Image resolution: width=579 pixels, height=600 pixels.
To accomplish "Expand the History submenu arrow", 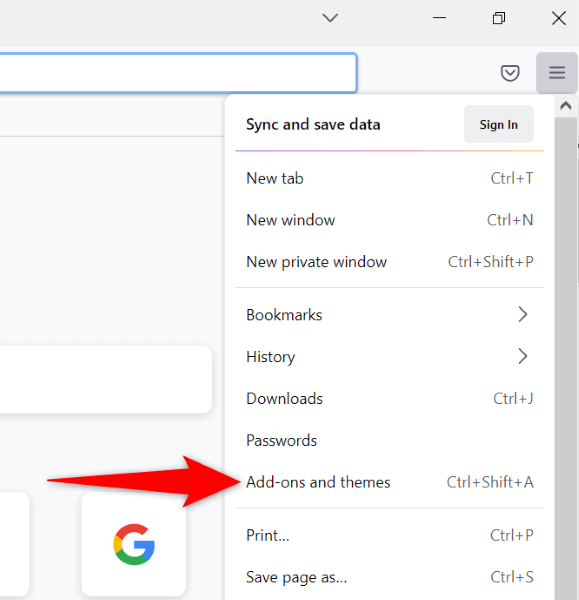I will (x=523, y=356).
